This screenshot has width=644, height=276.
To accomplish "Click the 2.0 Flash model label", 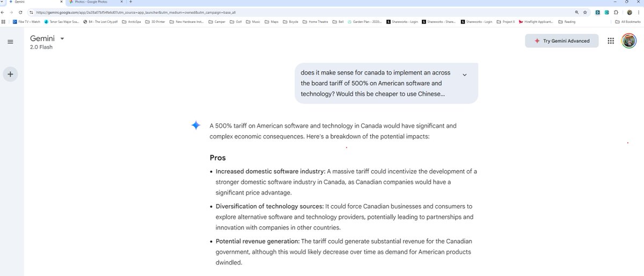I will click(41, 47).
